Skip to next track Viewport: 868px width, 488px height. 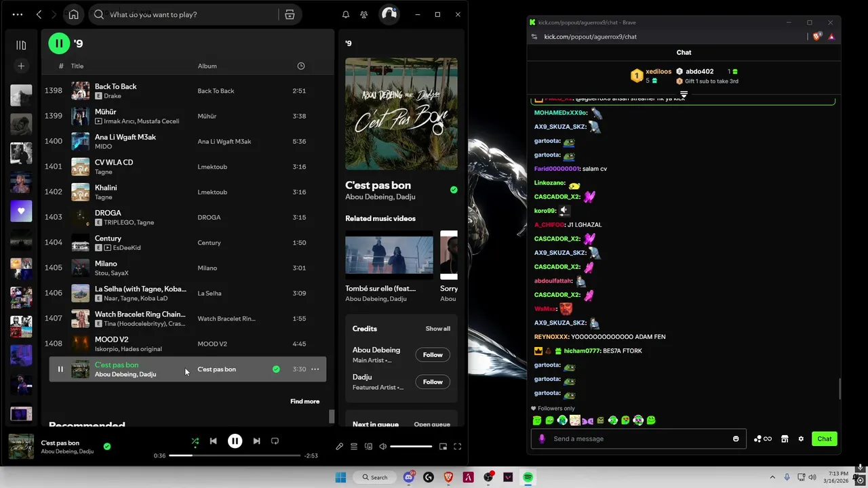(x=256, y=441)
